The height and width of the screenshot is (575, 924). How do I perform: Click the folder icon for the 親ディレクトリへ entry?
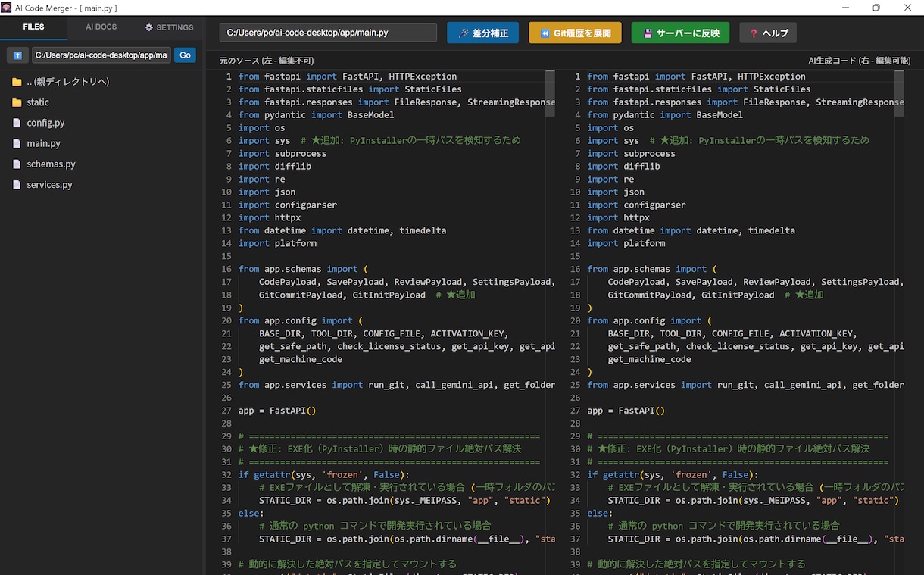17,82
